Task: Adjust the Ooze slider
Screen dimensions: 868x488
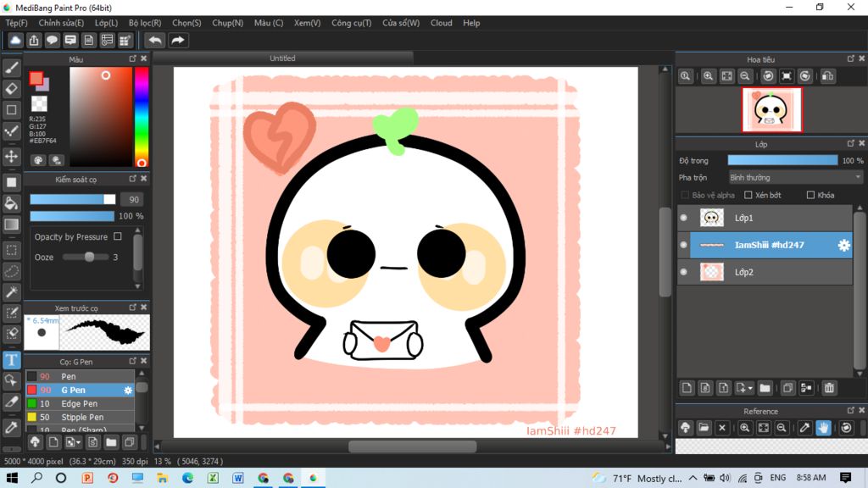Action: tap(86, 257)
